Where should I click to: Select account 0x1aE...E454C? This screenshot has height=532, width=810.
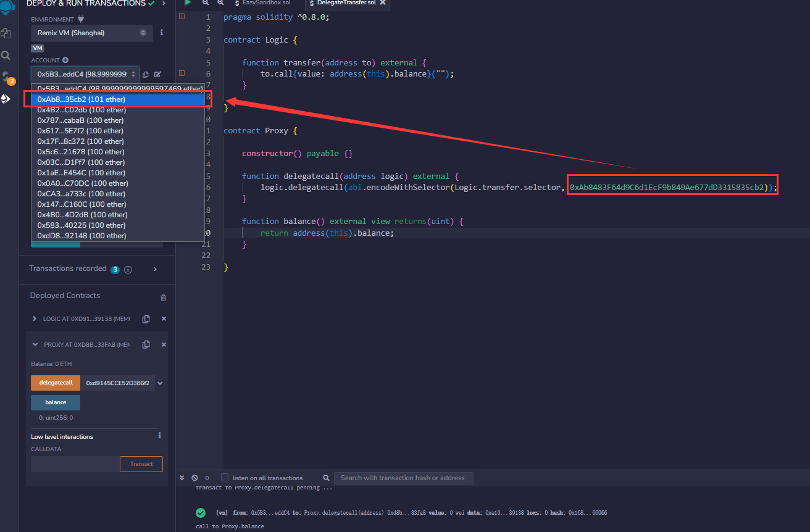pos(118,173)
